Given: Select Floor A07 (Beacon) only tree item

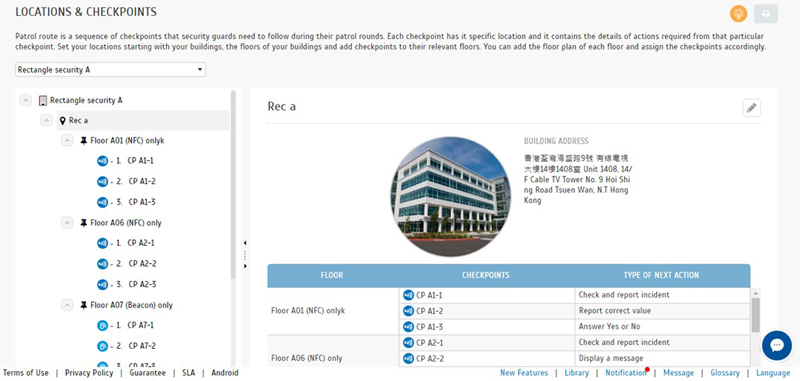Looking at the screenshot, I should 131,305.
